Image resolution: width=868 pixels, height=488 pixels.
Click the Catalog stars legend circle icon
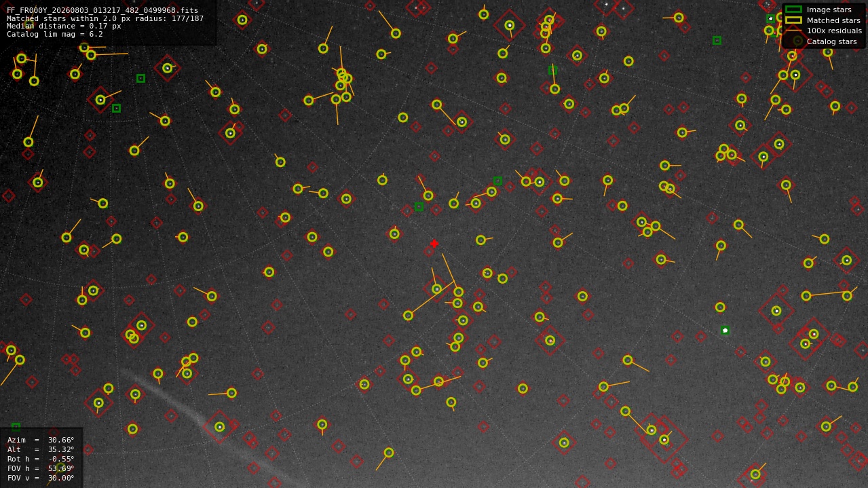click(x=797, y=41)
